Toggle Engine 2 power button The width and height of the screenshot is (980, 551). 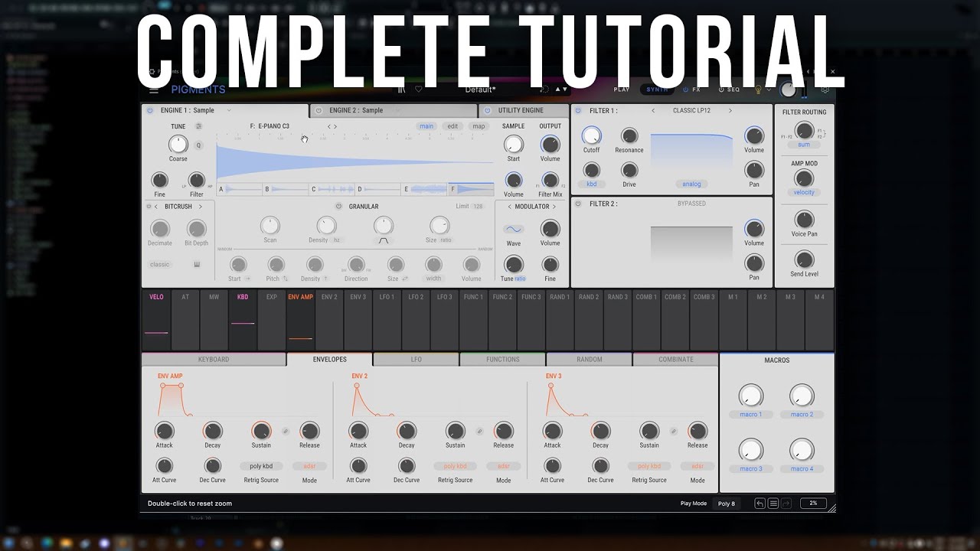coord(319,110)
